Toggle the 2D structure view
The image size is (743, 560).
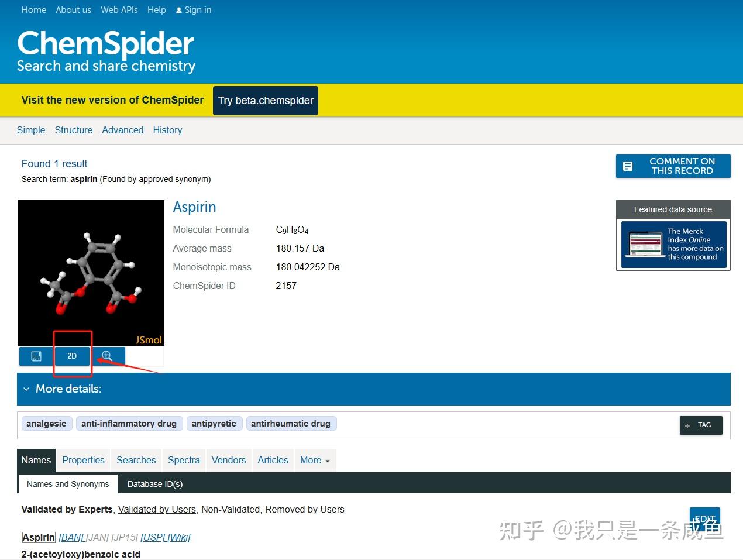[x=72, y=356]
